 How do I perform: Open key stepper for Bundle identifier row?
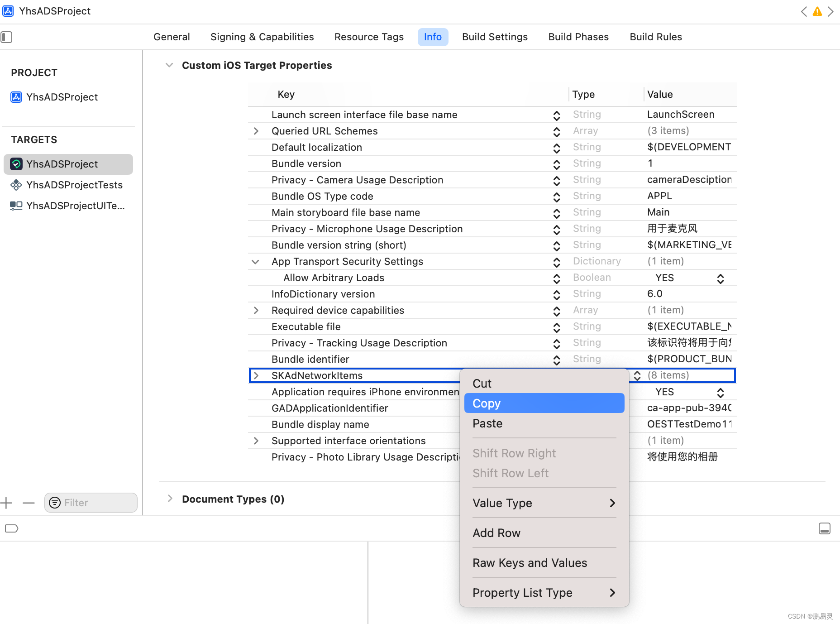tap(557, 360)
